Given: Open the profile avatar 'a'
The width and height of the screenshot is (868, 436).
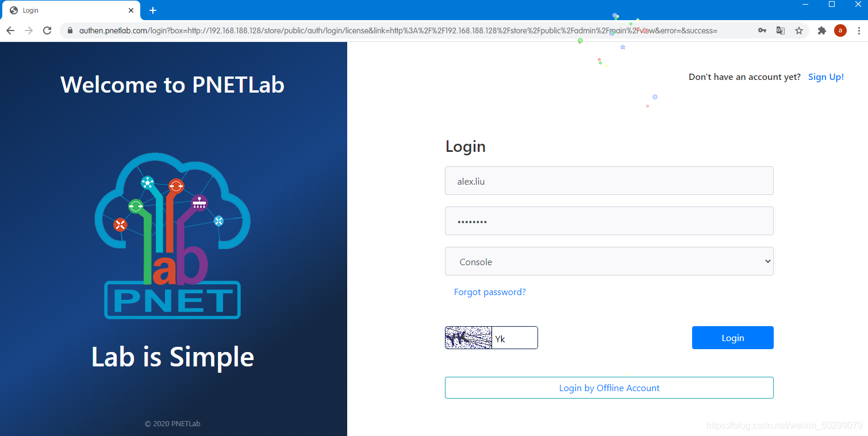Looking at the screenshot, I should coord(840,30).
